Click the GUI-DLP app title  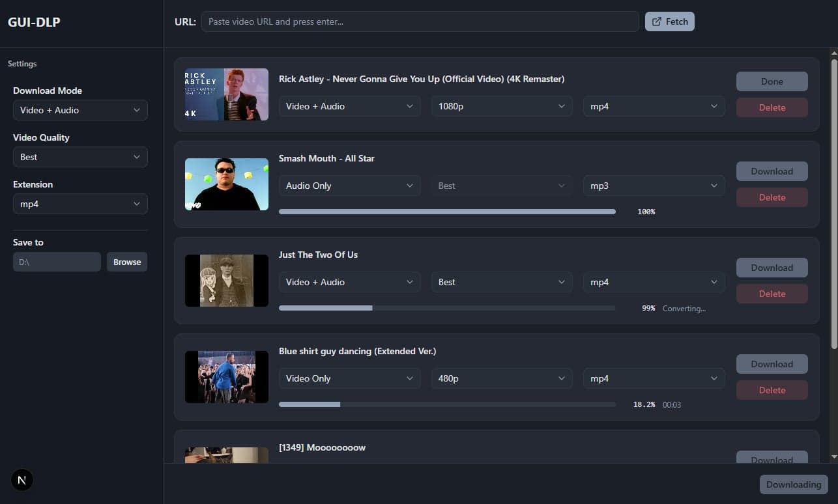pyautogui.click(x=34, y=22)
